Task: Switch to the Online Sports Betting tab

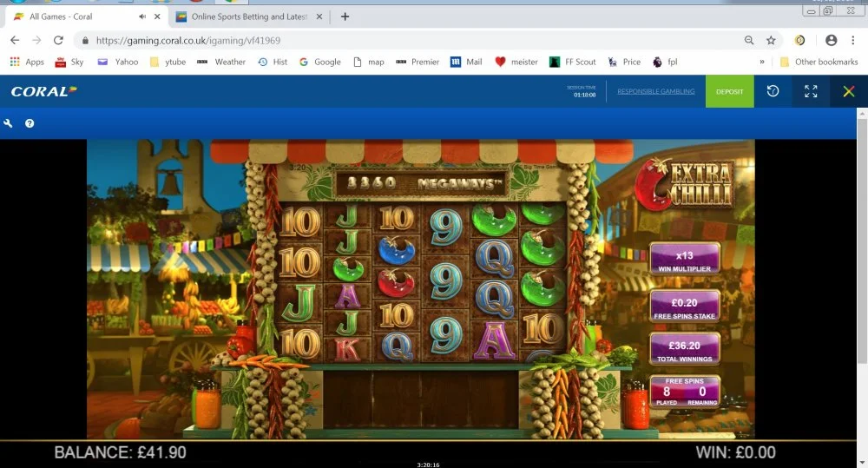Action: click(x=249, y=16)
